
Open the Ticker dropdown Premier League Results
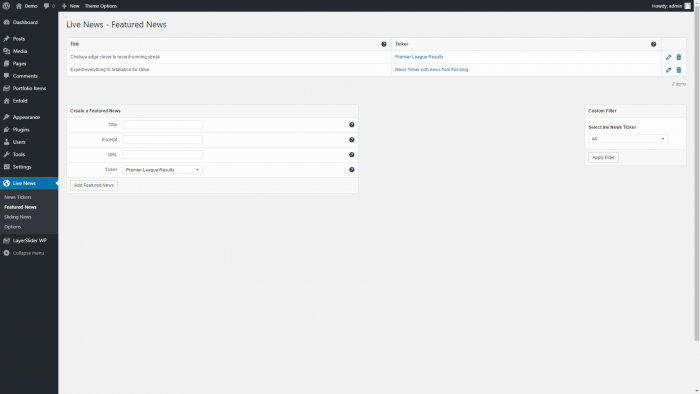pyautogui.click(x=162, y=170)
